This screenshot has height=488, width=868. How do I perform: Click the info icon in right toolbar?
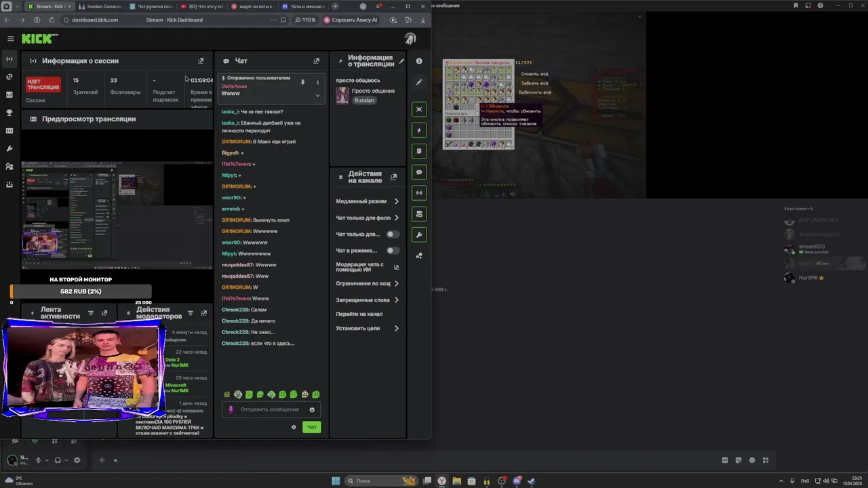pyautogui.click(x=419, y=61)
